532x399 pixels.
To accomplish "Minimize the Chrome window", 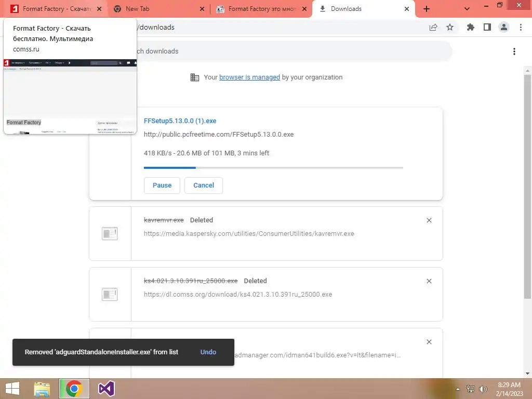I will tap(486, 5).
